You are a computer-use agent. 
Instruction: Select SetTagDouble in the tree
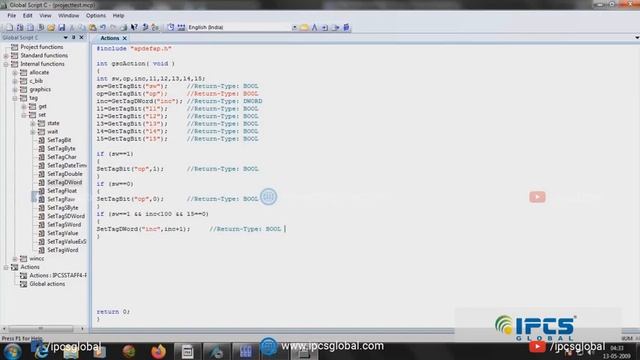pyautogui.click(x=65, y=174)
